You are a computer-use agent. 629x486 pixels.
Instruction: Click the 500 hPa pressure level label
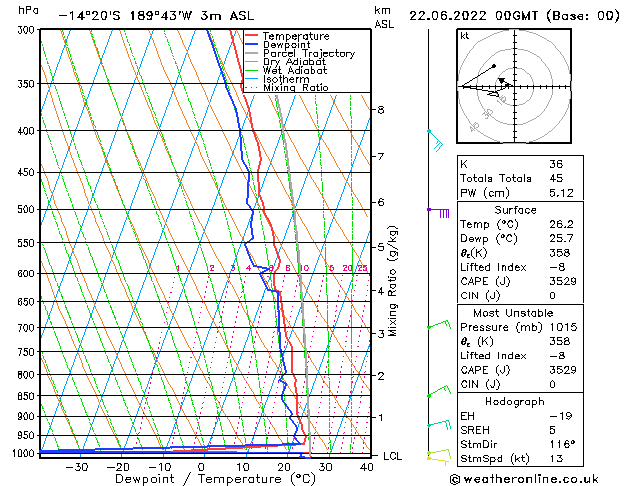[26, 209]
